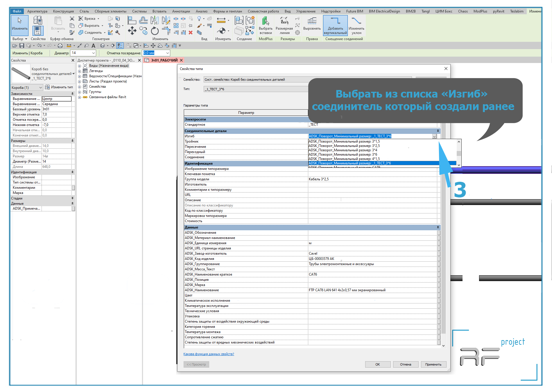
Task: Click the Изгиб list scrollbar down arrow
Action: pos(459,165)
